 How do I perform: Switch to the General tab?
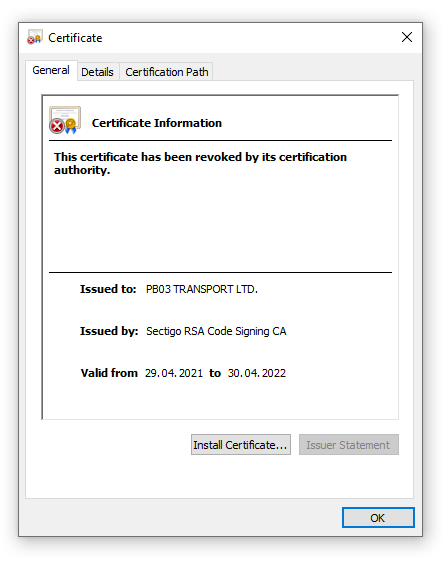[x=51, y=70]
